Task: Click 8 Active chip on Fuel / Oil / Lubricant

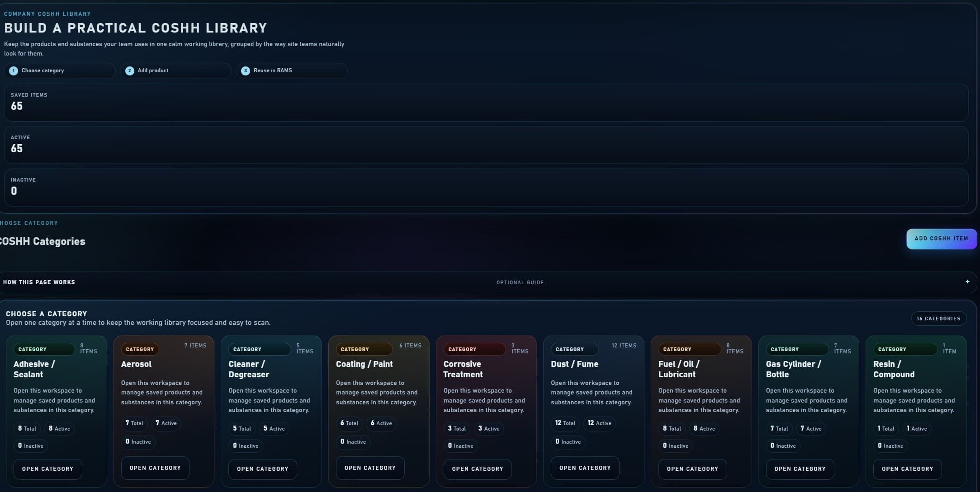Action: point(704,428)
